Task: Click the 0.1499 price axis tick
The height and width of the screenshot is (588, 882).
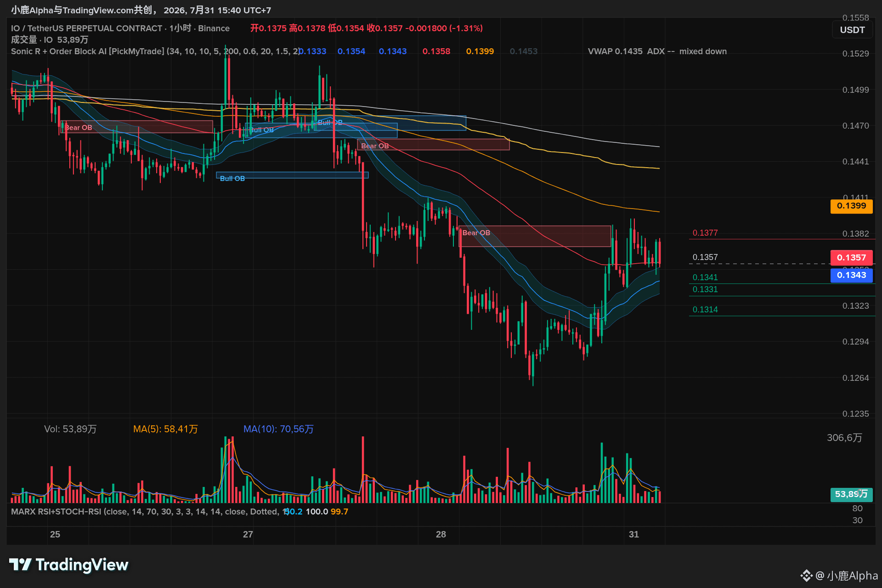Action: point(855,90)
